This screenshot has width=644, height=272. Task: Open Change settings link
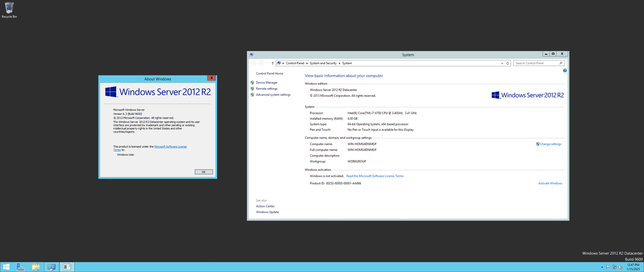point(550,144)
